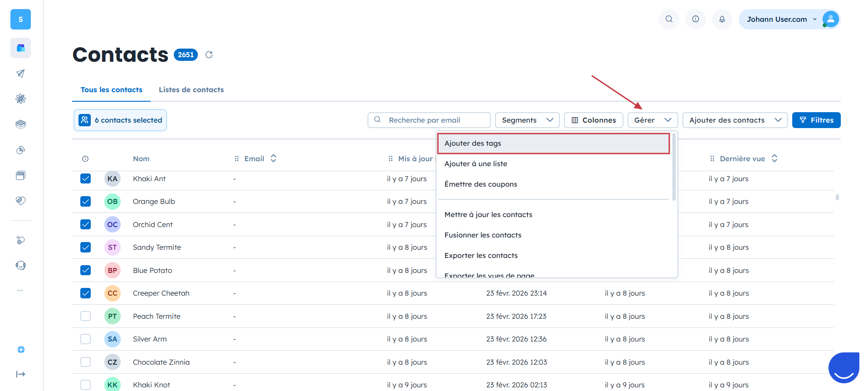Expand the sidebar with arrow icon
This screenshot has width=868, height=391.
click(20, 374)
